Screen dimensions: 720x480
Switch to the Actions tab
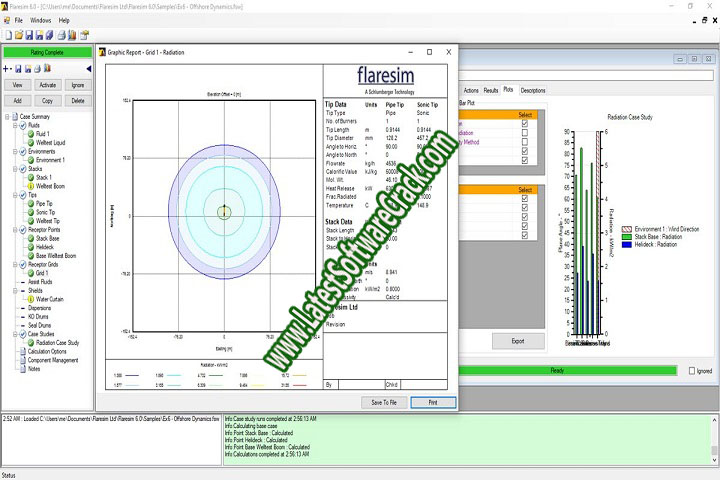click(471, 90)
